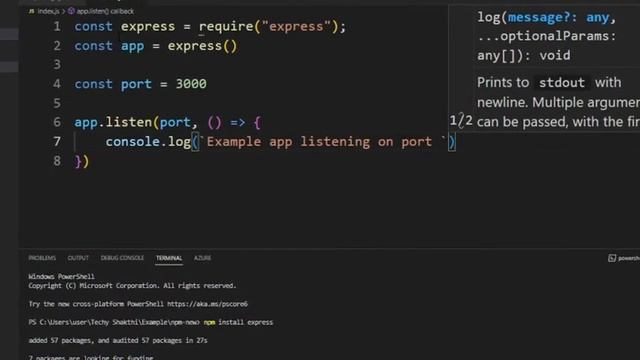Click console.log on line 7
This screenshot has width=640, height=360.
148,142
